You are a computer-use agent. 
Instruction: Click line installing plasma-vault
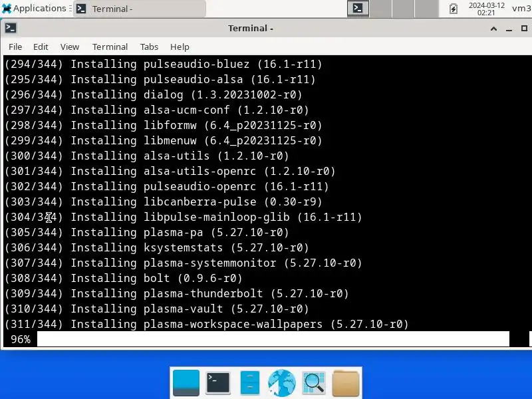pyautogui.click(x=156, y=309)
